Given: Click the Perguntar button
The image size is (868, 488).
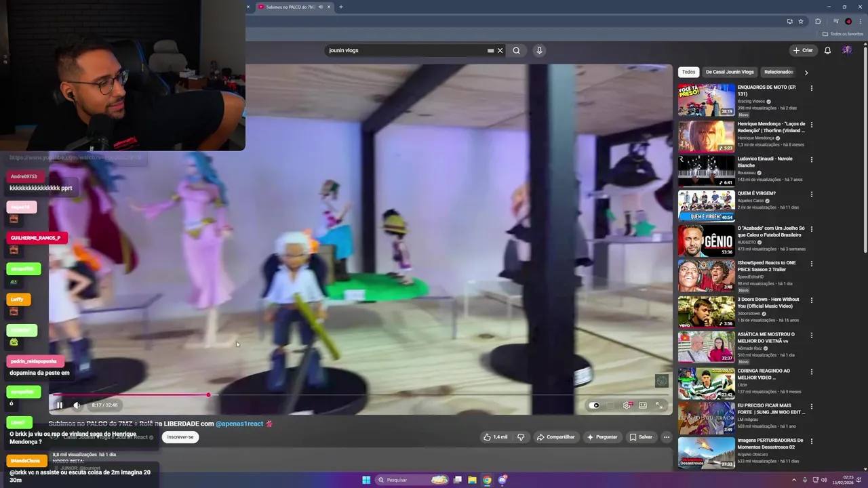Looking at the screenshot, I should tap(602, 437).
